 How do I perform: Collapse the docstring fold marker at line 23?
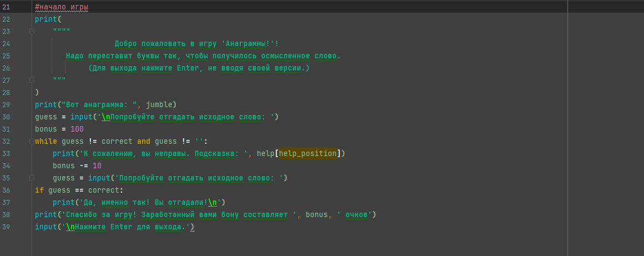pos(32,31)
